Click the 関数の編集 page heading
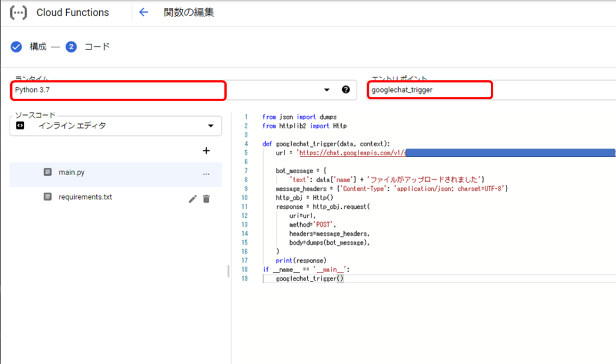 [x=188, y=13]
